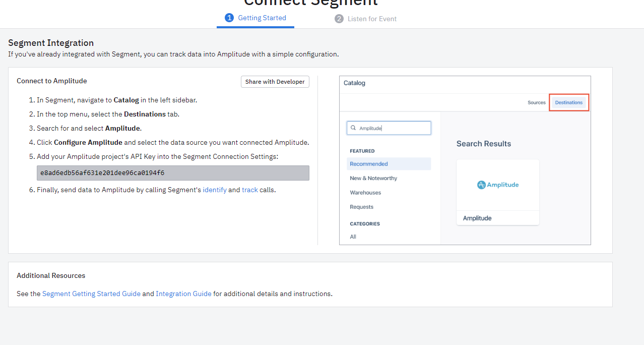
Task: Click Sources tab in Catalog image
Action: pos(537,102)
